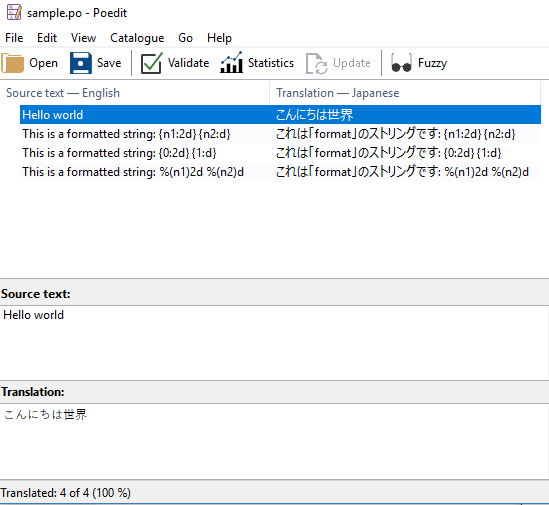This screenshot has height=505, width=549.
Task: Click the 'Source text:' pane label
Action: [x=36, y=294]
